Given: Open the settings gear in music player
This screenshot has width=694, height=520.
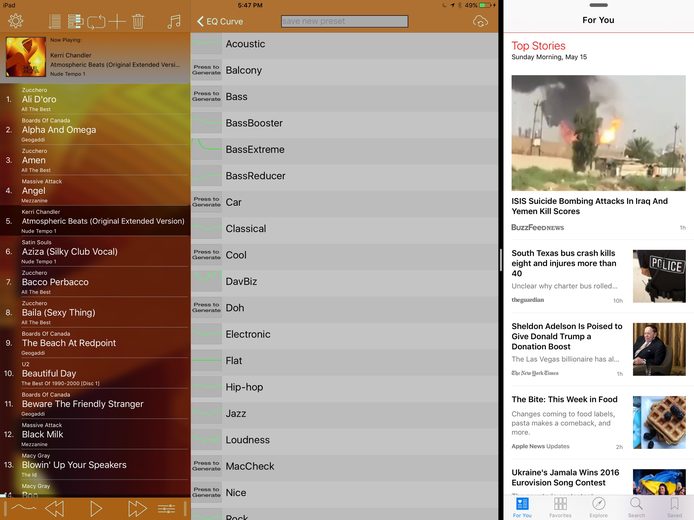Looking at the screenshot, I should (x=15, y=21).
